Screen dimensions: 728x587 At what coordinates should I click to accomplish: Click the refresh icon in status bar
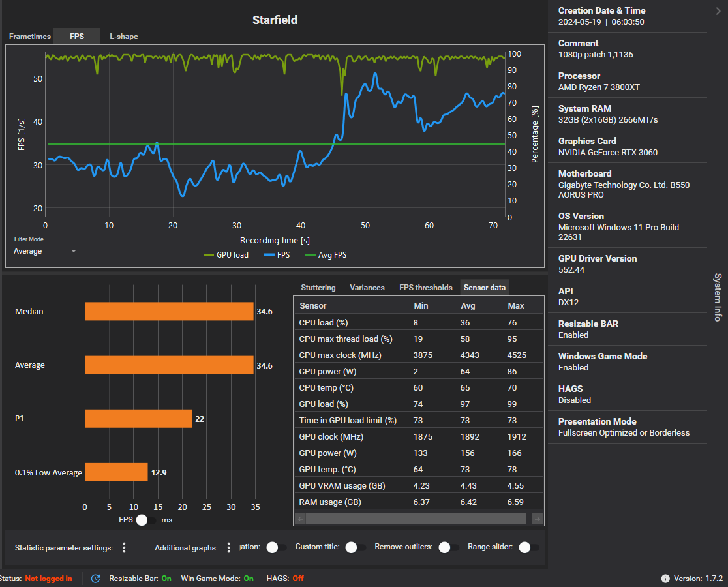[x=96, y=578]
